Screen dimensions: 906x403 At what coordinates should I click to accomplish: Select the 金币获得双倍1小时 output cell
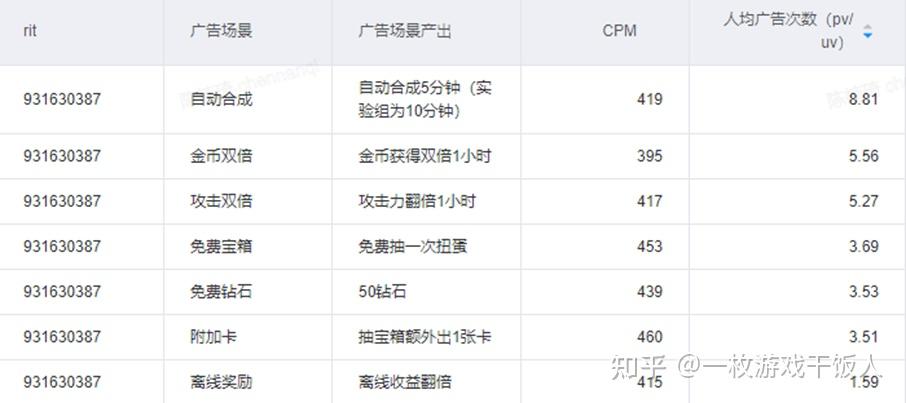425,156
